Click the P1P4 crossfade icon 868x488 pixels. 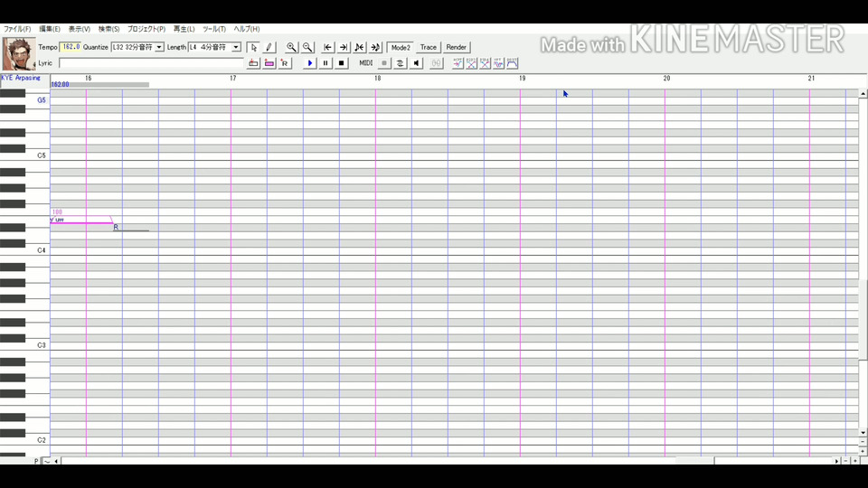[x=485, y=63]
